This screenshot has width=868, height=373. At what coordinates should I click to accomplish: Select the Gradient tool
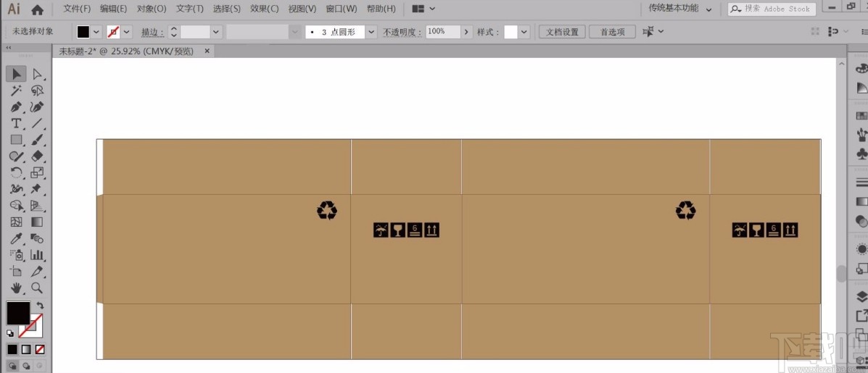pos(37,222)
